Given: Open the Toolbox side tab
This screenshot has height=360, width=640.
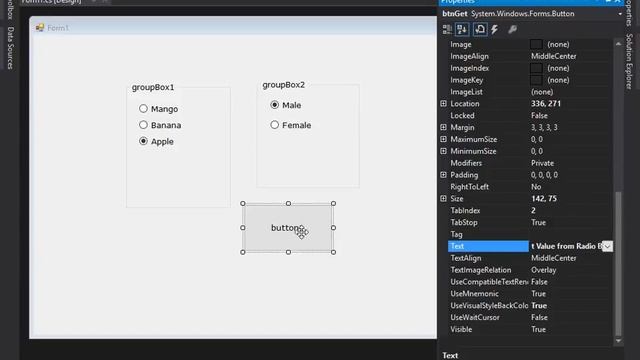Looking at the screenshot, I should 11,9.
